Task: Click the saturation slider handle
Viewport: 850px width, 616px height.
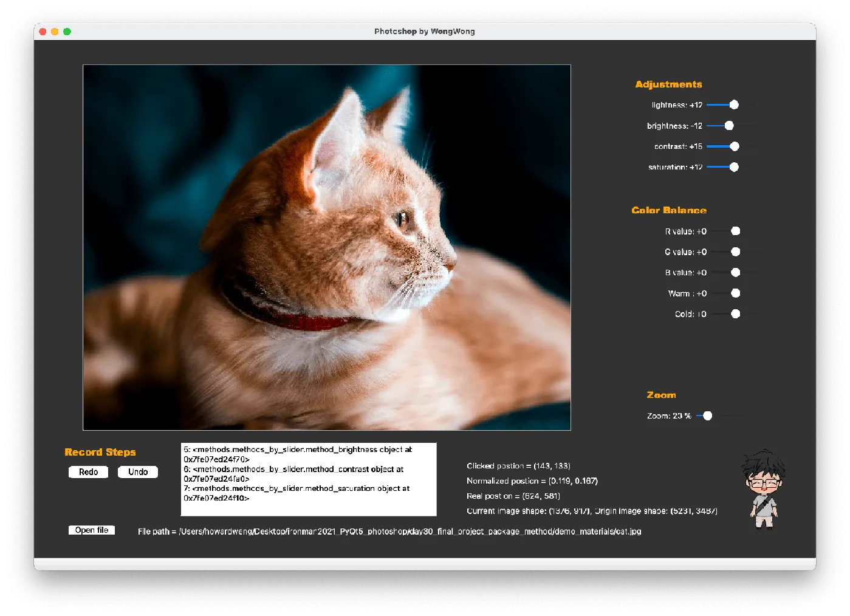Action: [x=734, y=167]
